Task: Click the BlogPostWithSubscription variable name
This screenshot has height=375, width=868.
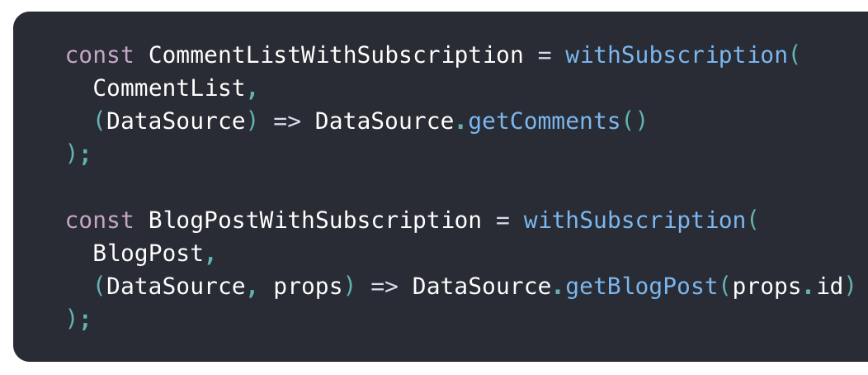Action: pos(314,221)
